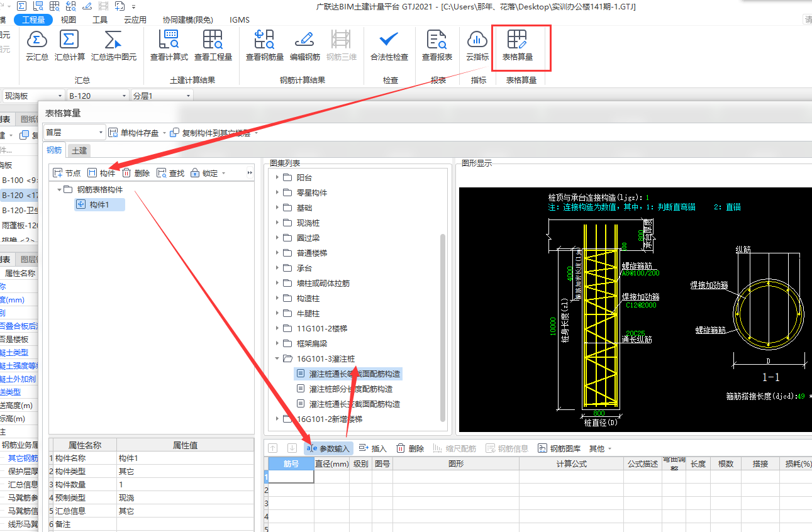Click the 云汇总 cloud summary icon
The width and height of the screenshot is (812, 532).
coord(36,40)
